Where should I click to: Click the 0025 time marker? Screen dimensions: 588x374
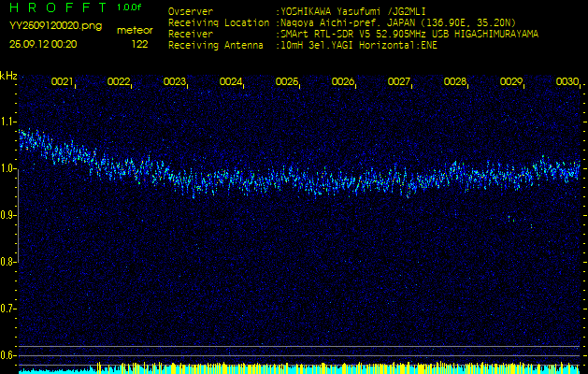[x=287, y=82]
